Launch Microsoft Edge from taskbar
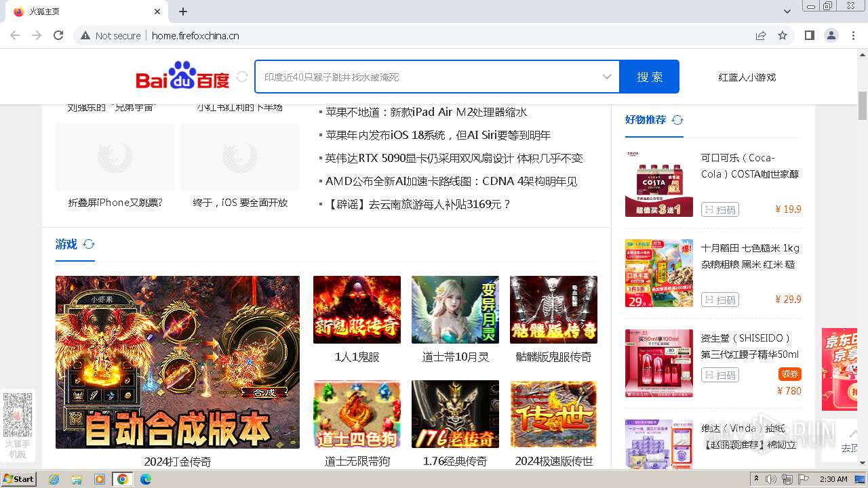 pos(146,479)
